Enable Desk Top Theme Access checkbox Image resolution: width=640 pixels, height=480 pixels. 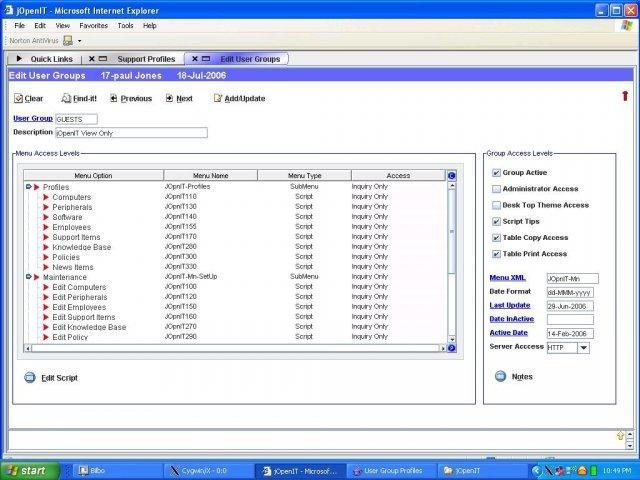coord(496,205)
